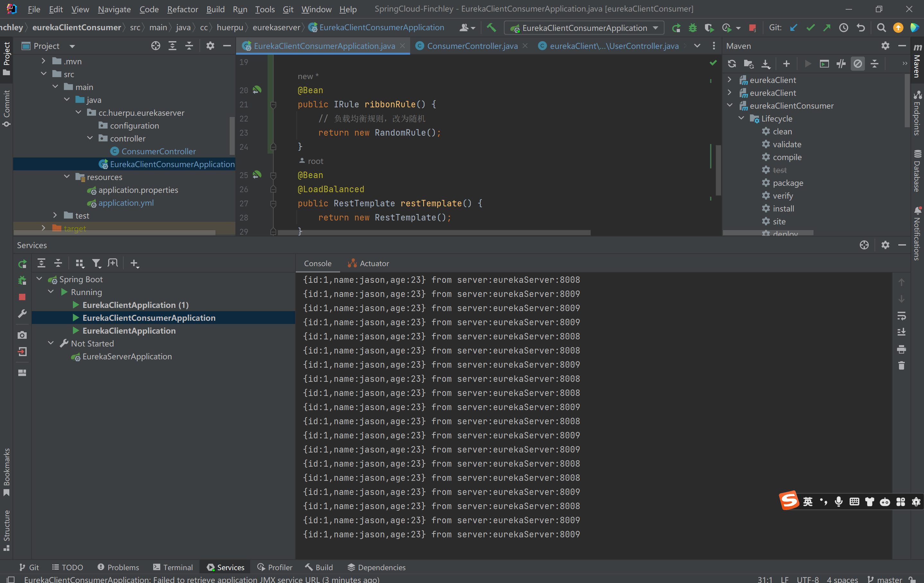Toggle scroll to end in console

pyautogui.click(x=902, y=332)
